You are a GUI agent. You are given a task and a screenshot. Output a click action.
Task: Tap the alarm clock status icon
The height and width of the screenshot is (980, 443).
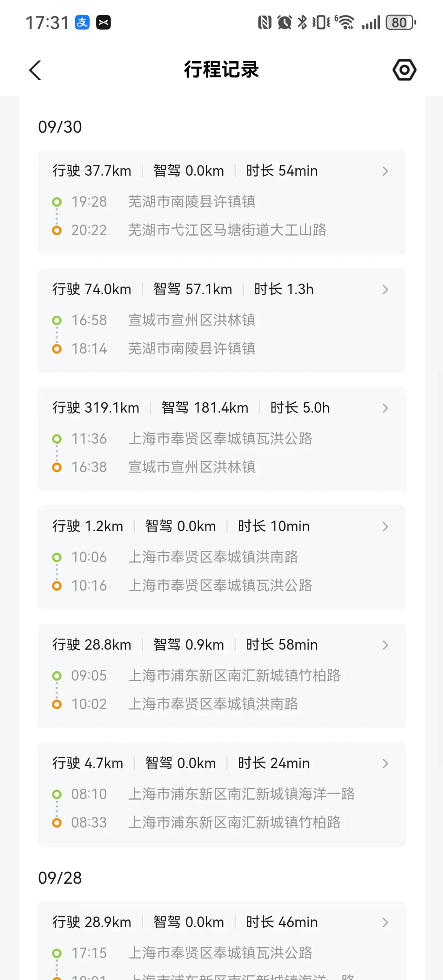(285, 22)
